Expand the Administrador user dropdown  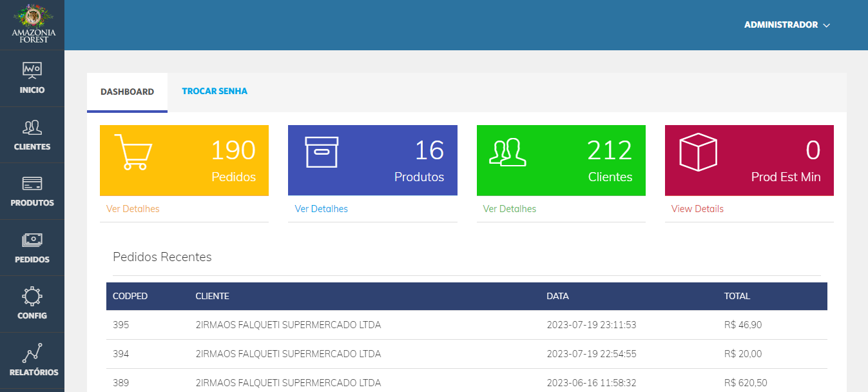[787, 25]
